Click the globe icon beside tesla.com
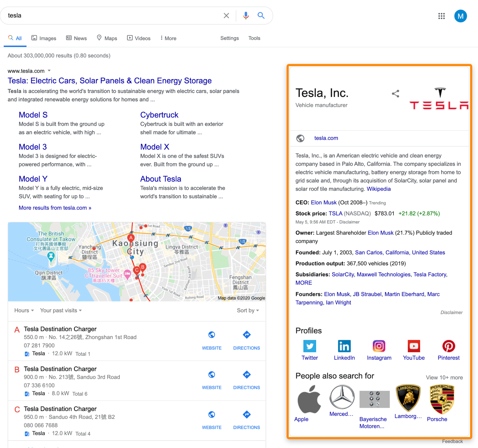The width and height of the screenshot is (478, 448). click(300, 138)
